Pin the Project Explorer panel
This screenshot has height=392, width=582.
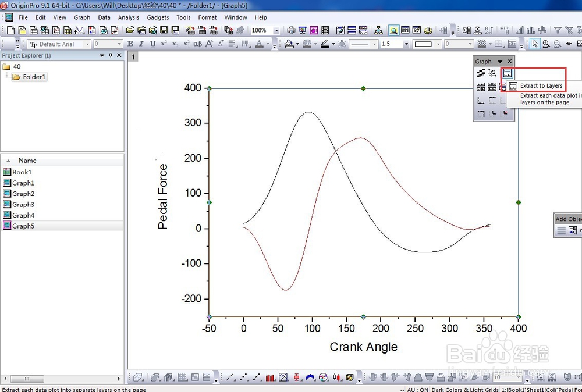point(111,55)
